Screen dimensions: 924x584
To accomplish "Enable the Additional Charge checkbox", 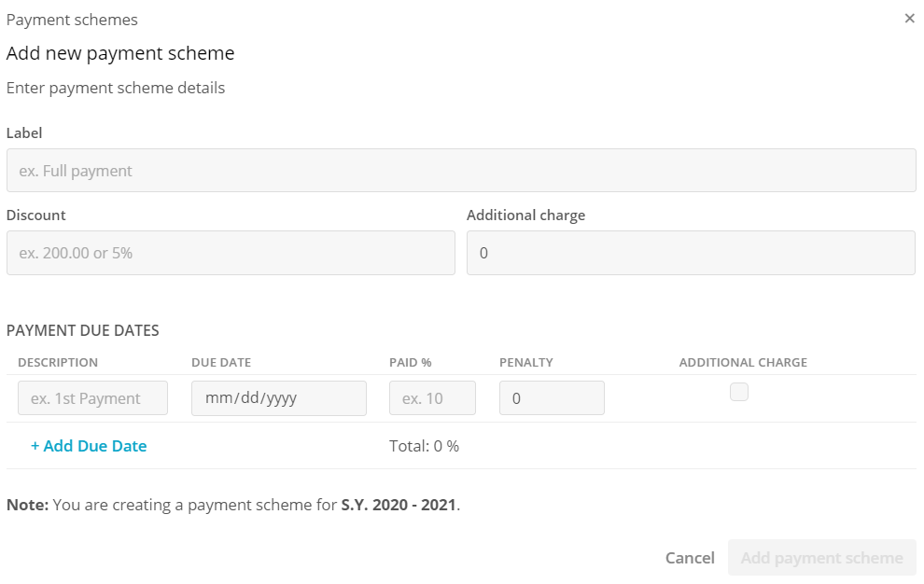I will [739, 392].
